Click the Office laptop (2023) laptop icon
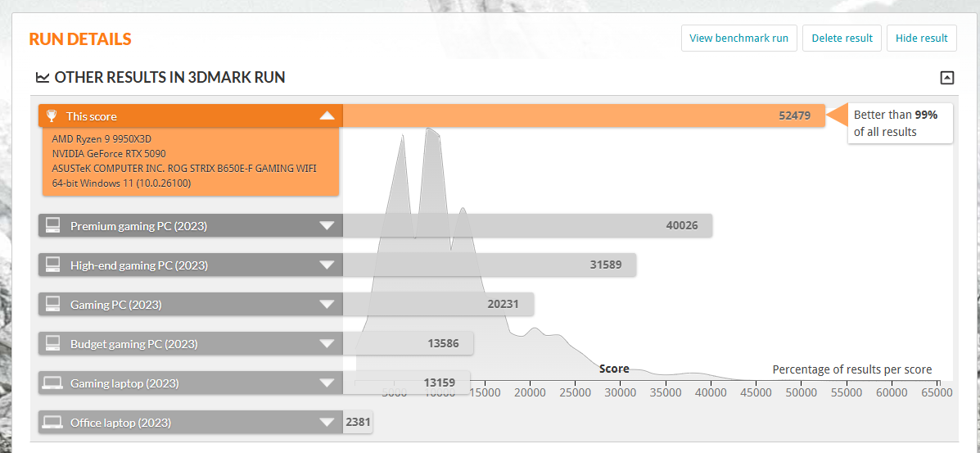The image size is (980, 453). pos(53,422)
